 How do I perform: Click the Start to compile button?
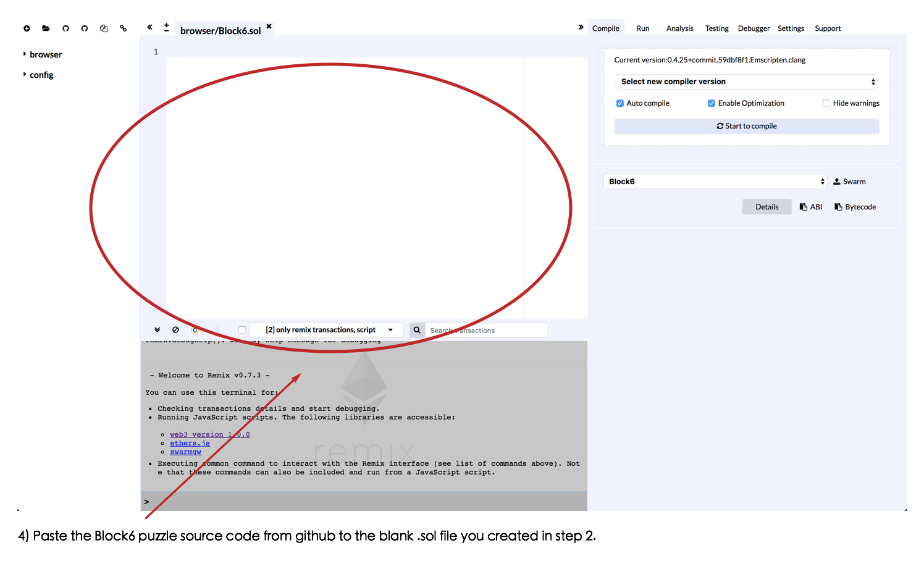coord(747,126)
